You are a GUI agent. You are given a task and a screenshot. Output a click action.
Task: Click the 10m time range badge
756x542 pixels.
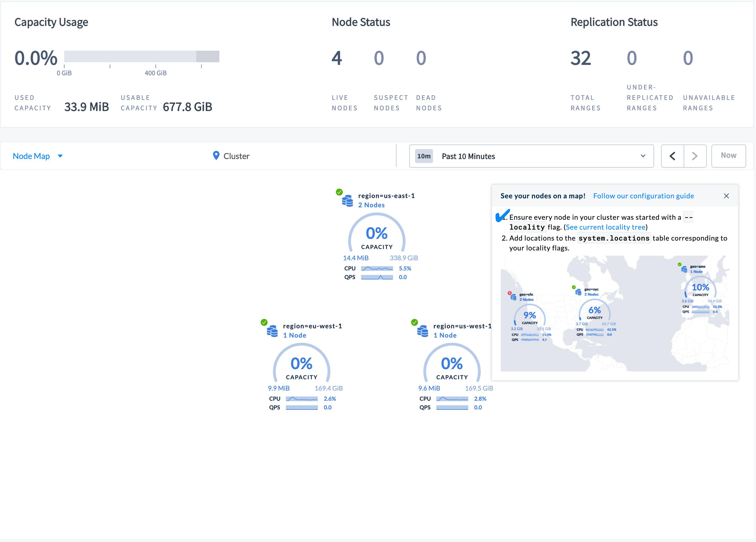pyautogui.click(x=424, y=156)
